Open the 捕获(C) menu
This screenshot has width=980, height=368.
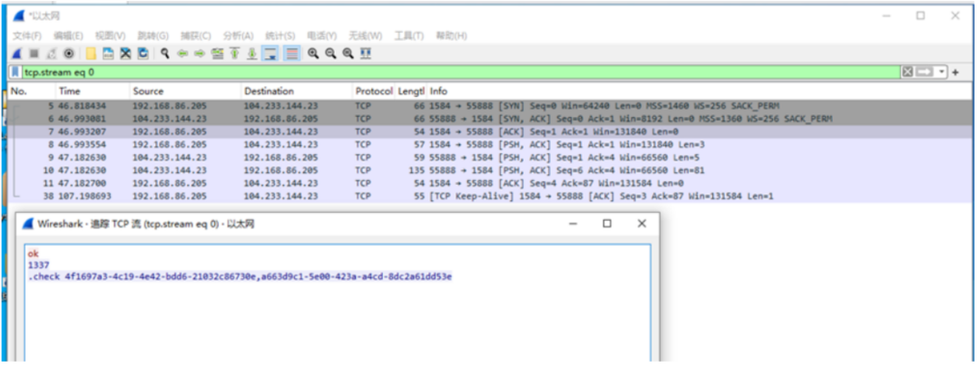(x=196, y=35)
